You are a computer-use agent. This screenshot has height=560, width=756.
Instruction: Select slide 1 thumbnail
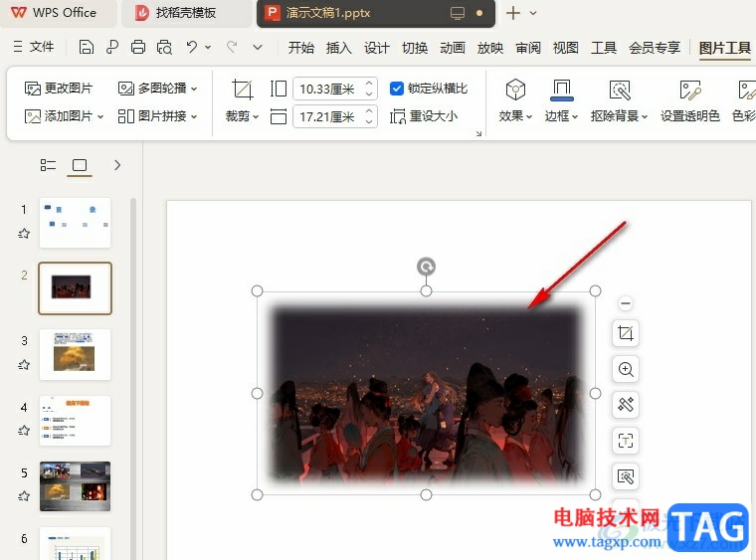coord(75,223)
